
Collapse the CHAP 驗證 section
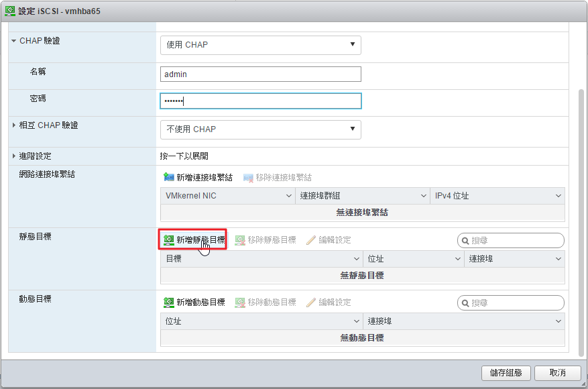pyautogui.click(x=14, y=41)
